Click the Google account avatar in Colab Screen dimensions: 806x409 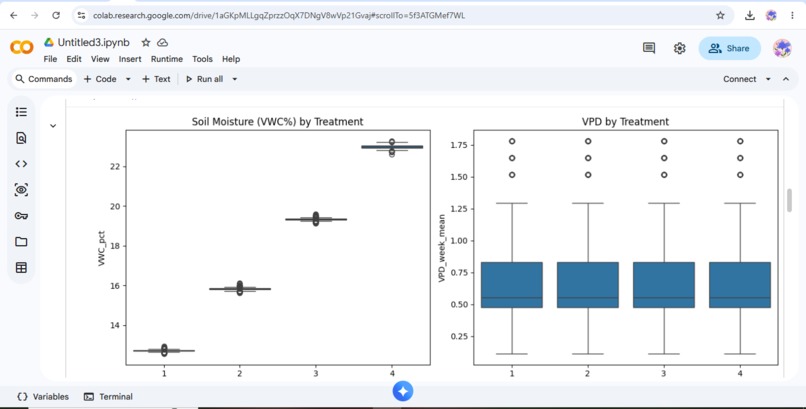click(782, 48)
